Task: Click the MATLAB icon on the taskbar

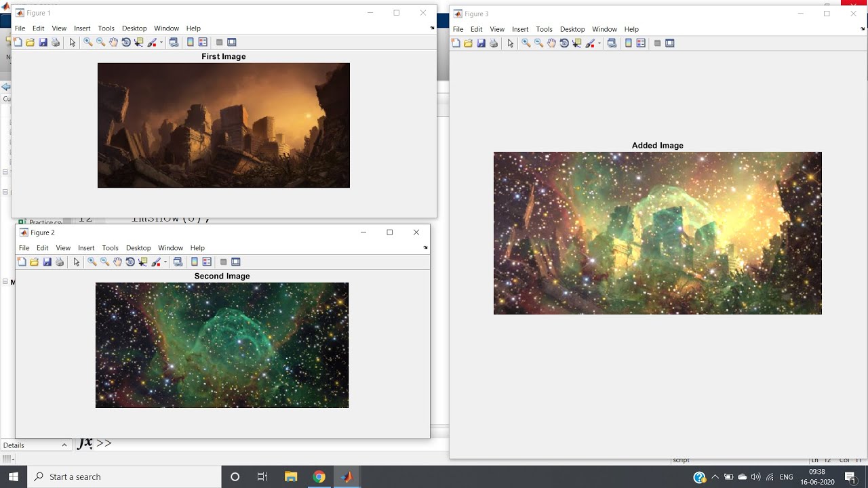Action: (x=347, y=476)
